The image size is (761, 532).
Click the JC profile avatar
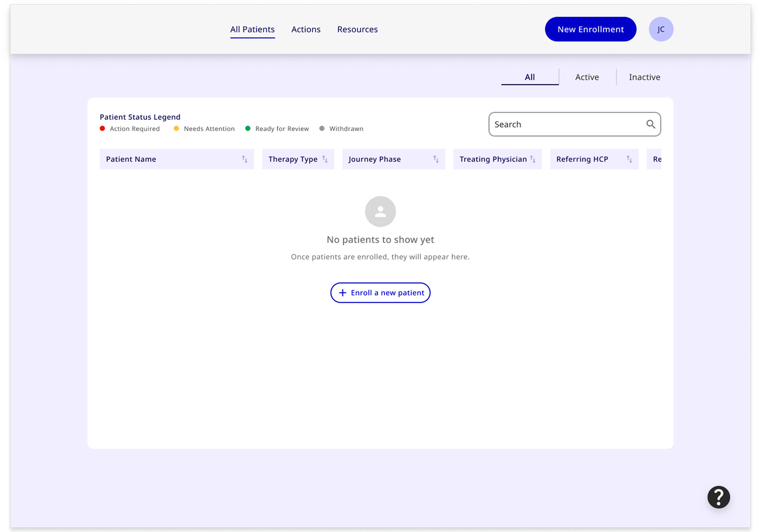[661, 29]
